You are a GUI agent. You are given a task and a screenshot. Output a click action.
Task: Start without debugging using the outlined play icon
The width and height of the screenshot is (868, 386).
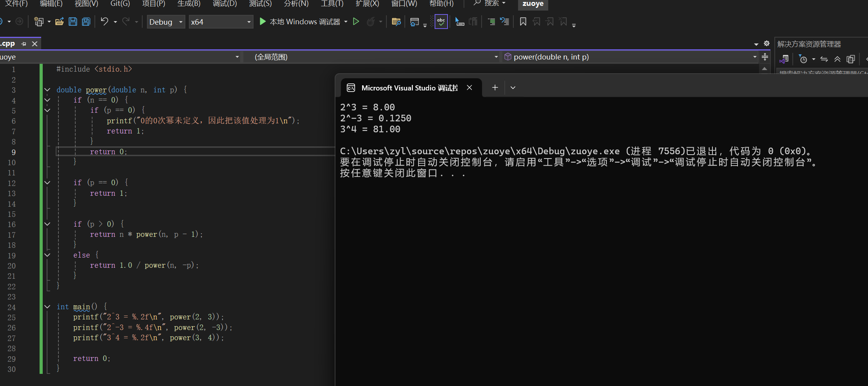point(356,22)
